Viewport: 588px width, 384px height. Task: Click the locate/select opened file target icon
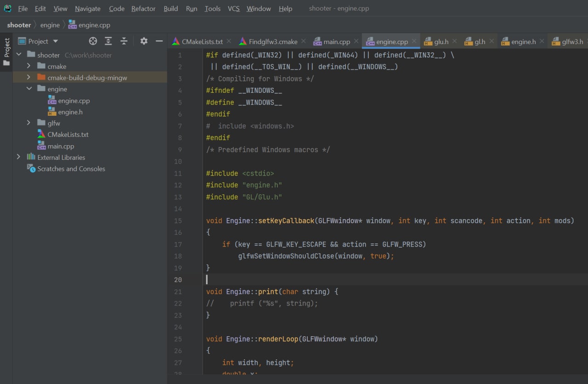pyautogui.click(x=93, y=41)
